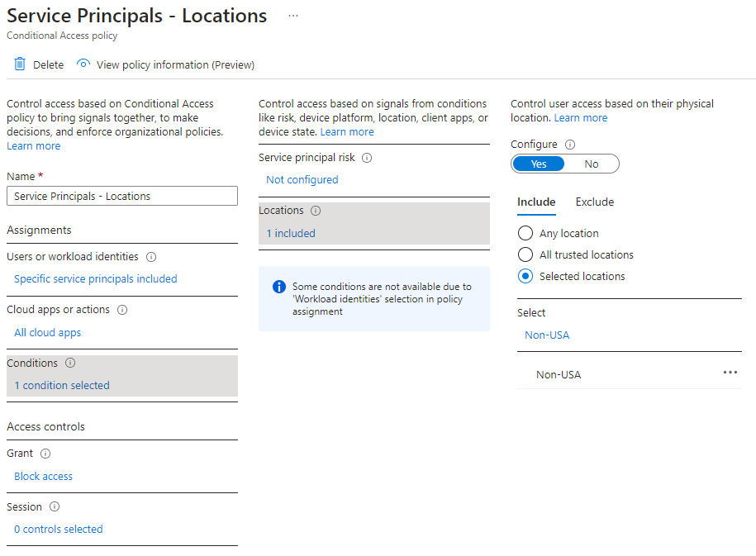Select the Any location radio button

[525, 234]
